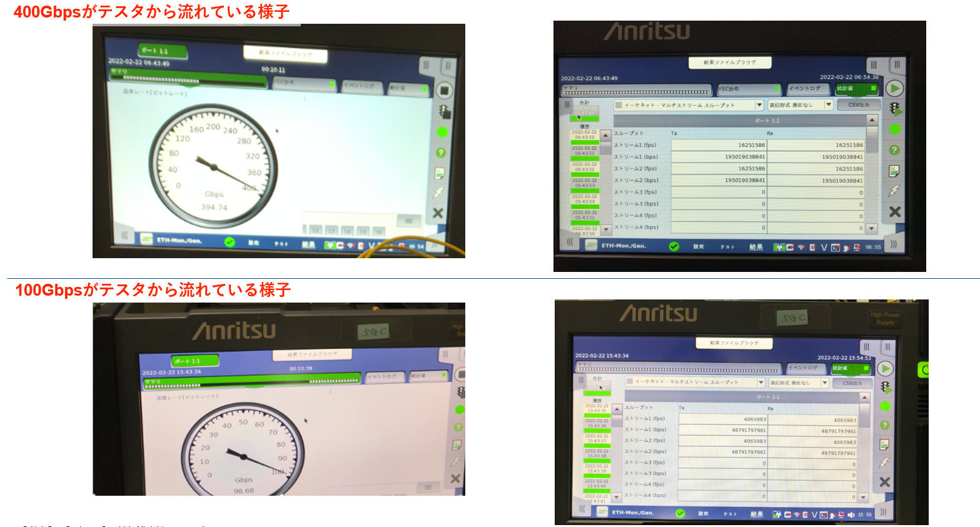Click CSV出力 button on 100Gbps table screen

pos(852,383)
